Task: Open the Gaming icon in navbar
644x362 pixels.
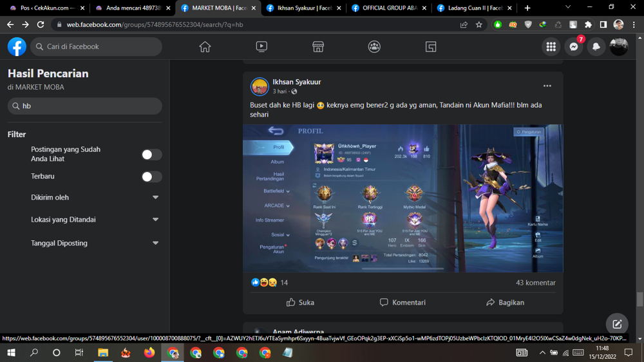Action: (x=431, y=47)
